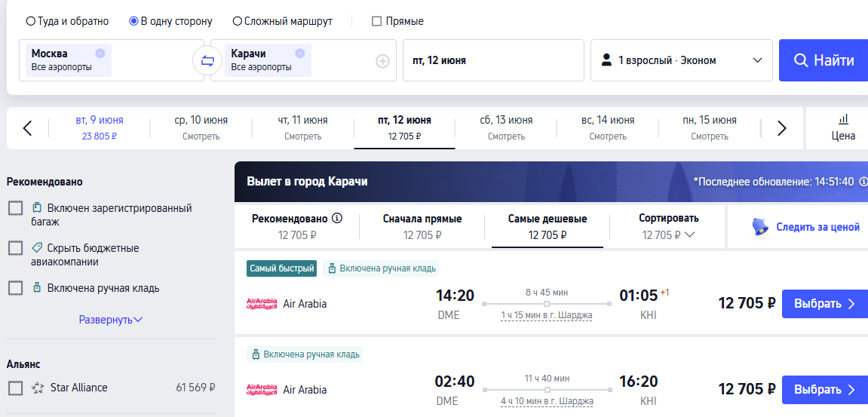Viewport: 868px width, 417px height.
Task: Open the Цена price chart icon
Action: point(843,127)
